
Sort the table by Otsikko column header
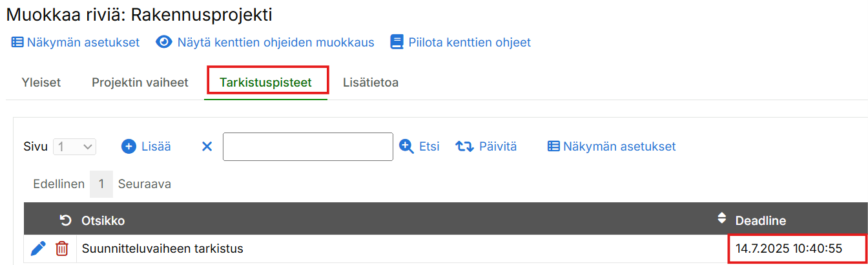click(x=103, y=221)
